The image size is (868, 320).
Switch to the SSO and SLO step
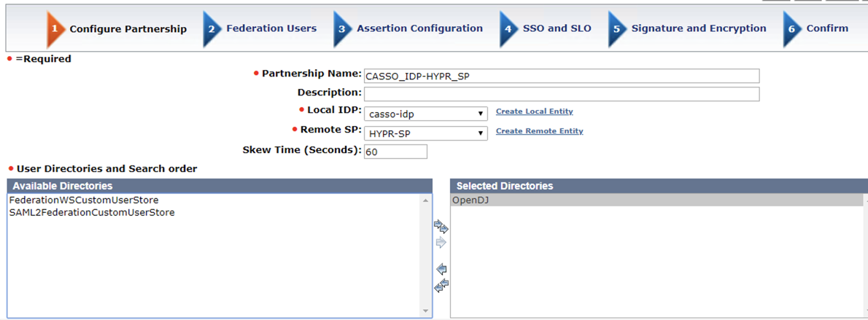[557, 28]
